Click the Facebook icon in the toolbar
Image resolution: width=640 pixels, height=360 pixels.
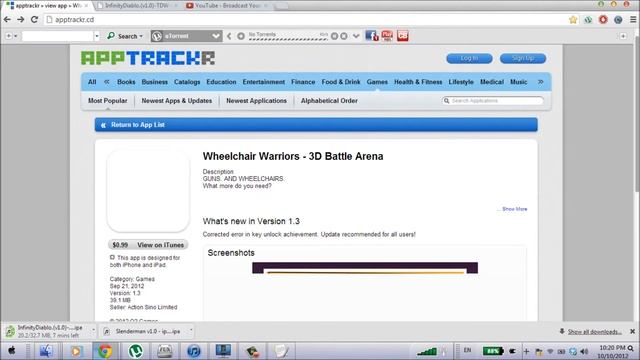371,36
